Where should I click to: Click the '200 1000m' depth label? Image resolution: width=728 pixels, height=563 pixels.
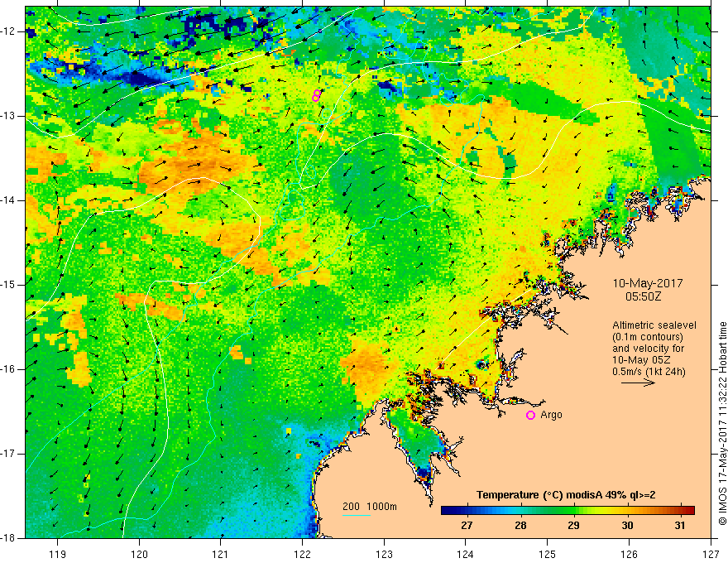(370, 507)
